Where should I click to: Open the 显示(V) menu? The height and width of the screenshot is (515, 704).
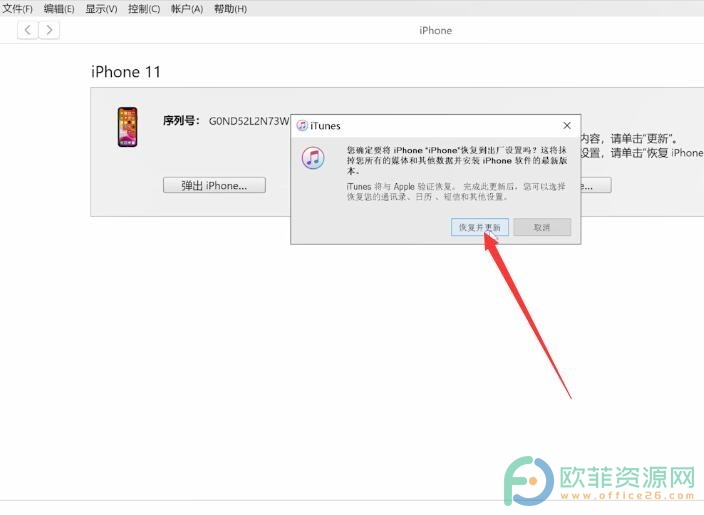101,9
